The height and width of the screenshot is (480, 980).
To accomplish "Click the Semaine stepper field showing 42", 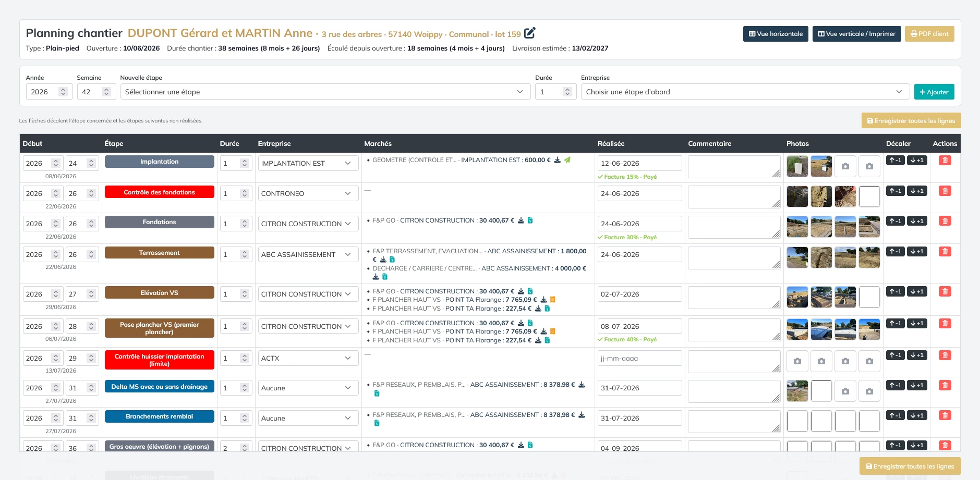I will point(96,92).
